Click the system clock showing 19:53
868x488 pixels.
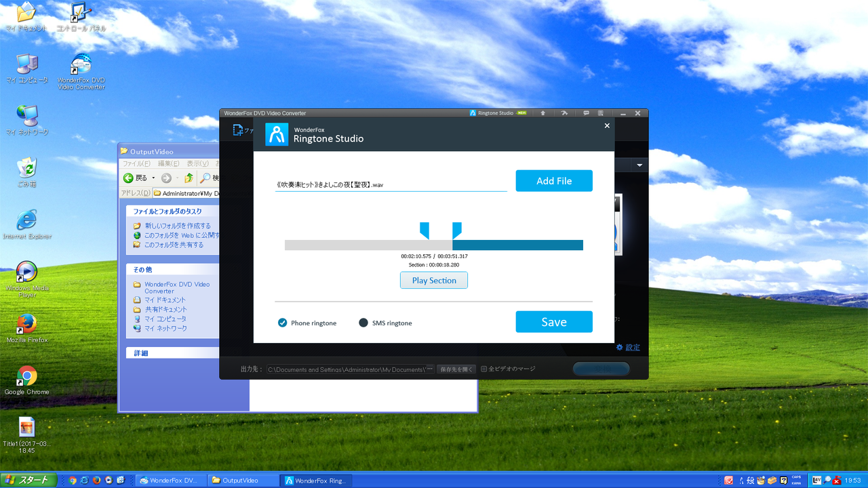(x=852, y=481)
